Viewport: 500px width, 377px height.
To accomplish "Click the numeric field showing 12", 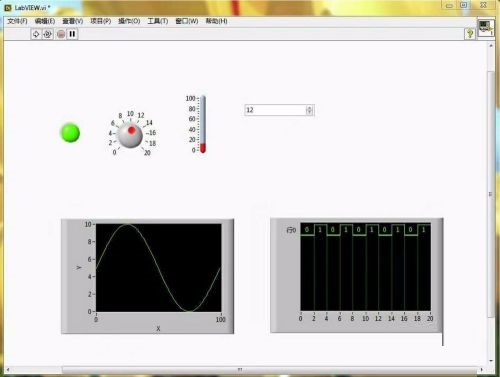I will point(275,110).
